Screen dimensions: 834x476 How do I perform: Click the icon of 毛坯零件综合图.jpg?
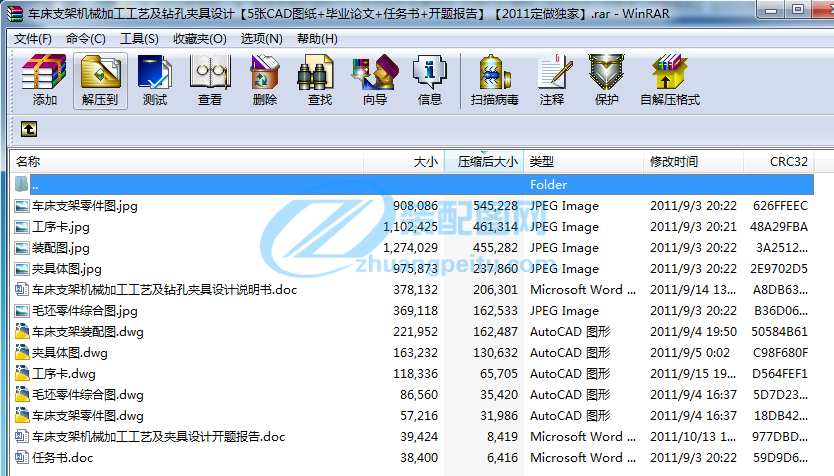[x=22, y=311]
